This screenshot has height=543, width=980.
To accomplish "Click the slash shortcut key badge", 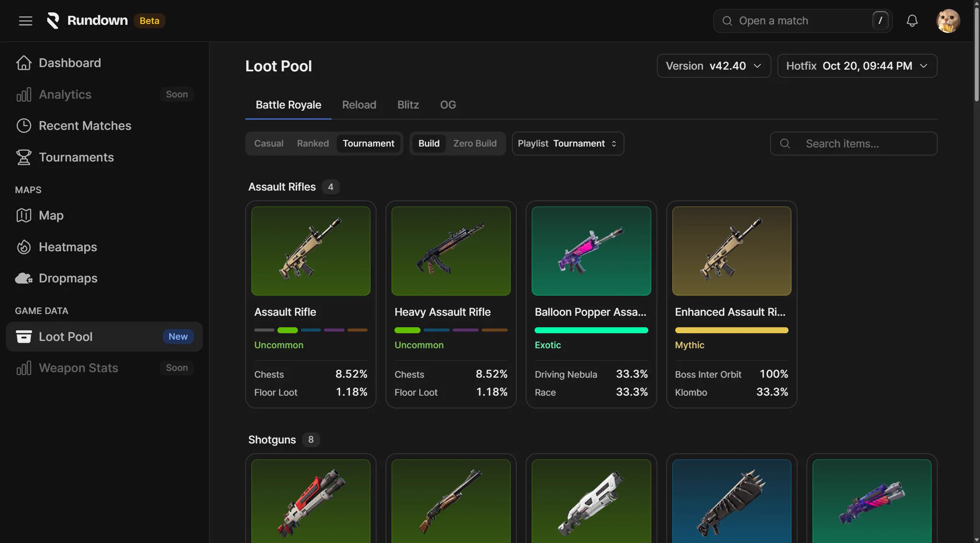I will [880, 21].
